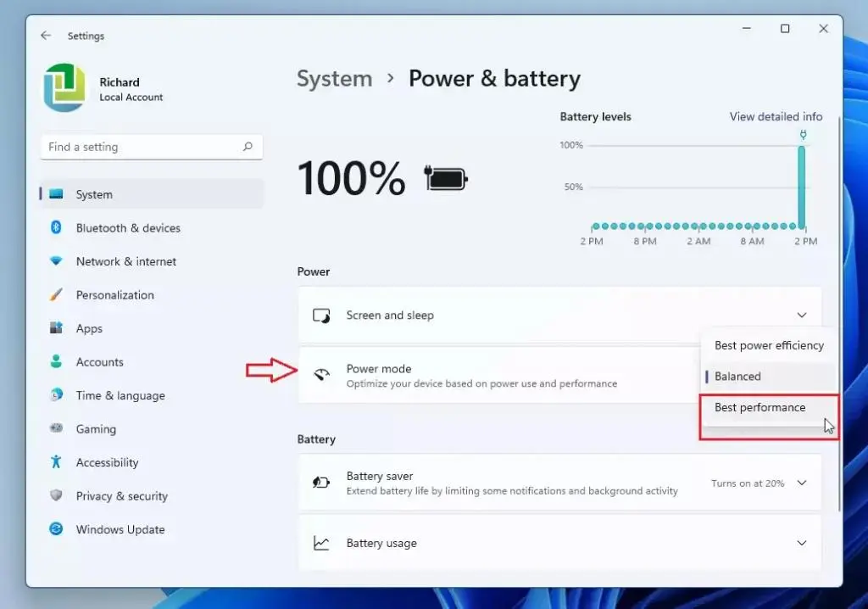The width and height of the screenshot is (868, 609).
Task: Click the Bluetooth icon in the sidebar
Action: point(56,227)
